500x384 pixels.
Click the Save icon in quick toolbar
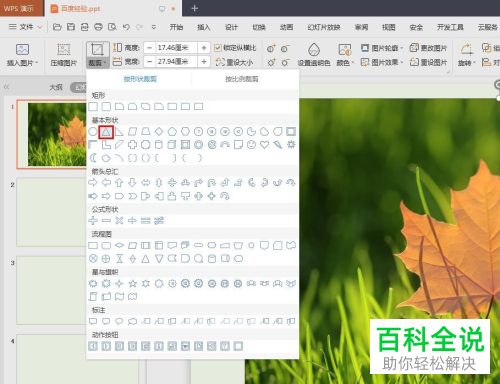click(x=71, y=27)
